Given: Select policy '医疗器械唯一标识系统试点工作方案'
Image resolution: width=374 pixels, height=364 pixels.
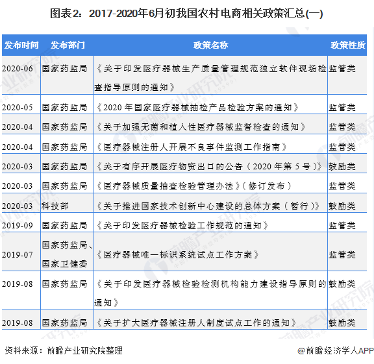Looking at the screenshot, I should pos(177,255).
